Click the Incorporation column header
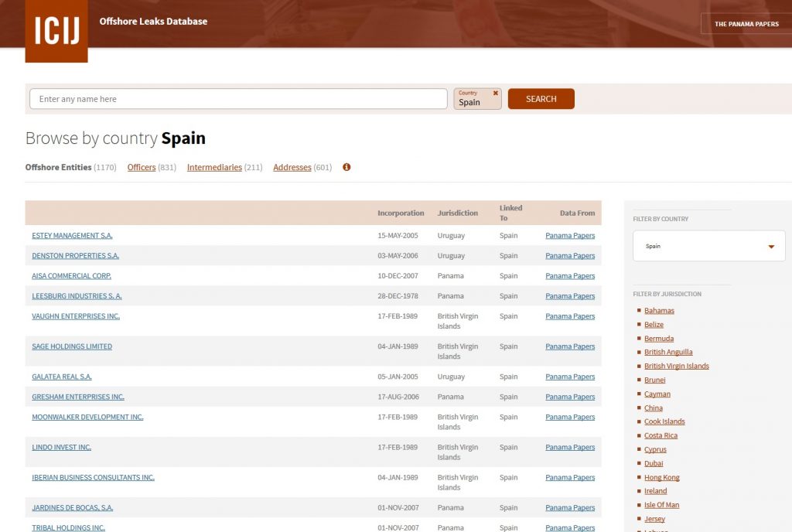Viewport: 792px width, 532px height. (x=401, y=213)
